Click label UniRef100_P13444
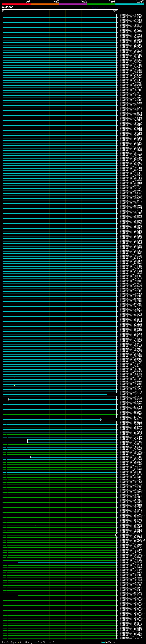Image resolution: width=146 pixels, height=644 pixels. pos(131,565)
